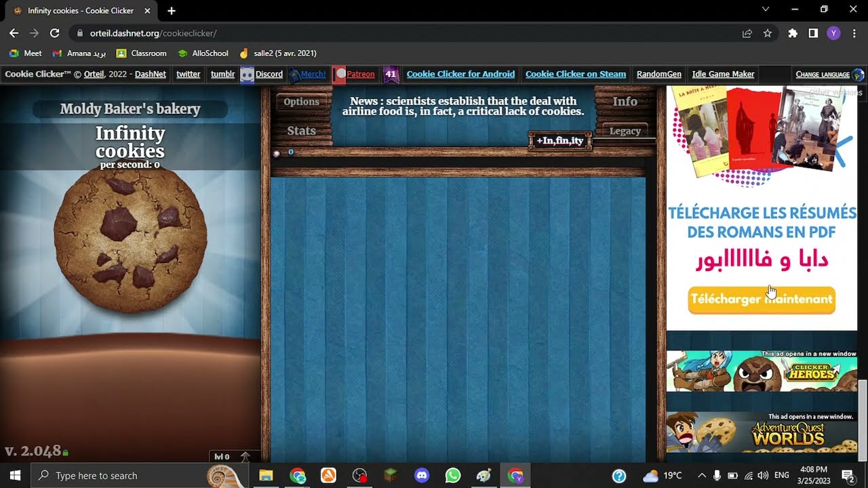Viewport: 868px width, 488px height.
Task: Click the giant cookie to bake
Action: point(130,241)
